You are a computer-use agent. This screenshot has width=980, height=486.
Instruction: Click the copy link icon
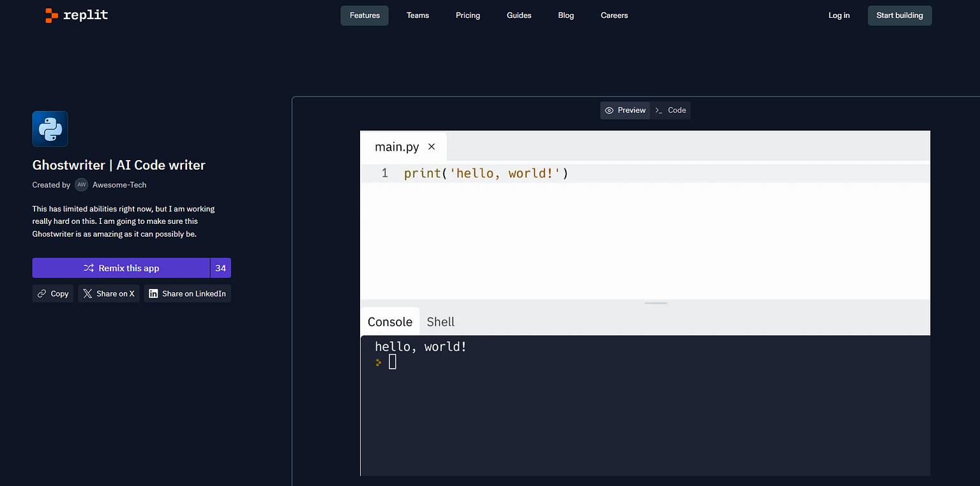(x=42, y=293)
